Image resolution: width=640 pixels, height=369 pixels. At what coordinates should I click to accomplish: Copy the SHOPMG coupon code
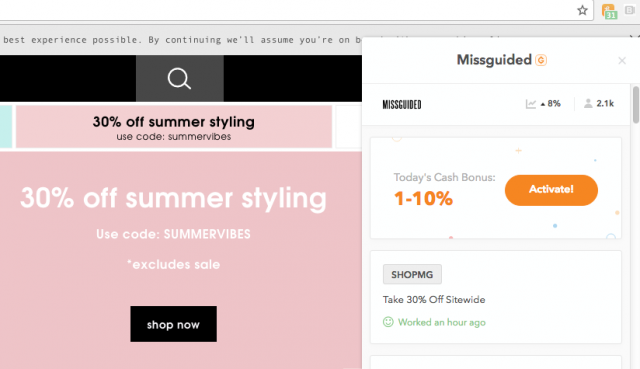(x=412, y=274)
